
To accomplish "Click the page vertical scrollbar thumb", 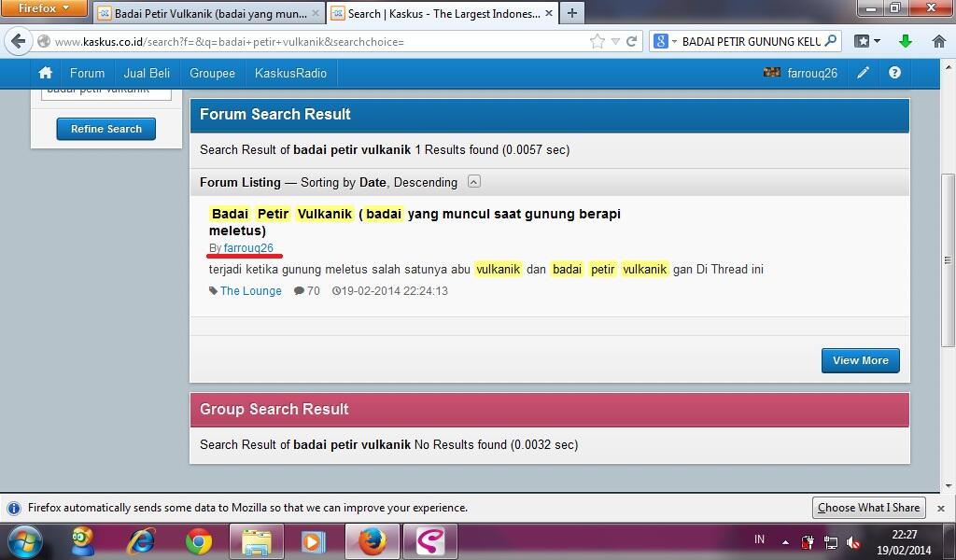I will (949, 259).
